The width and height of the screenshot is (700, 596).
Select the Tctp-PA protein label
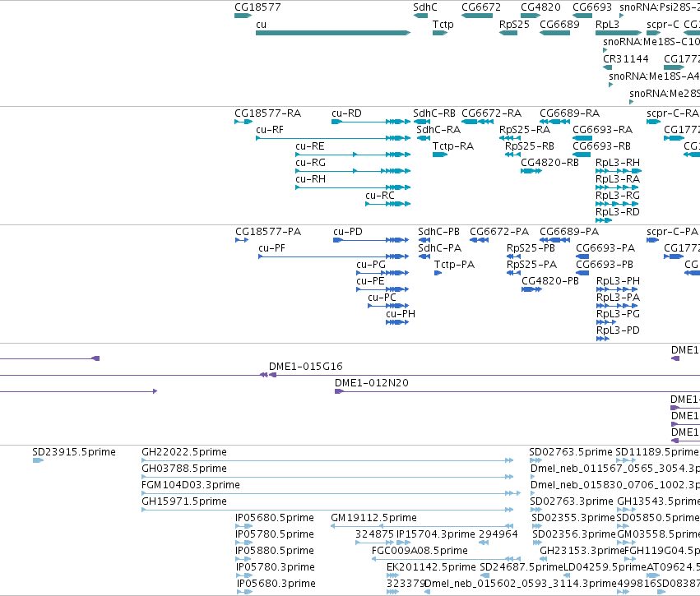coord(454,265)
